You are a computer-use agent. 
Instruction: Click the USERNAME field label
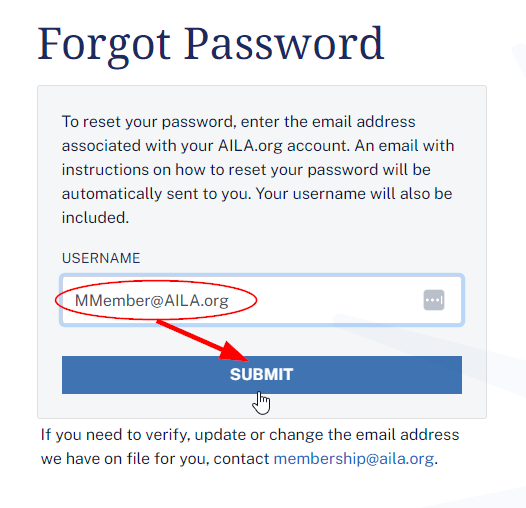tap(101, 258)
